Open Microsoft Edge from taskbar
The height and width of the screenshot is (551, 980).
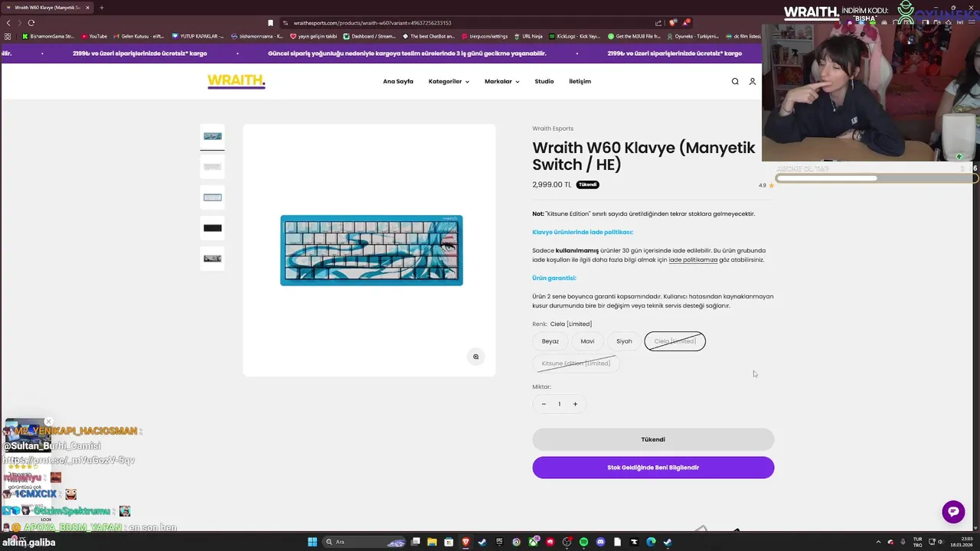[651, 542]
